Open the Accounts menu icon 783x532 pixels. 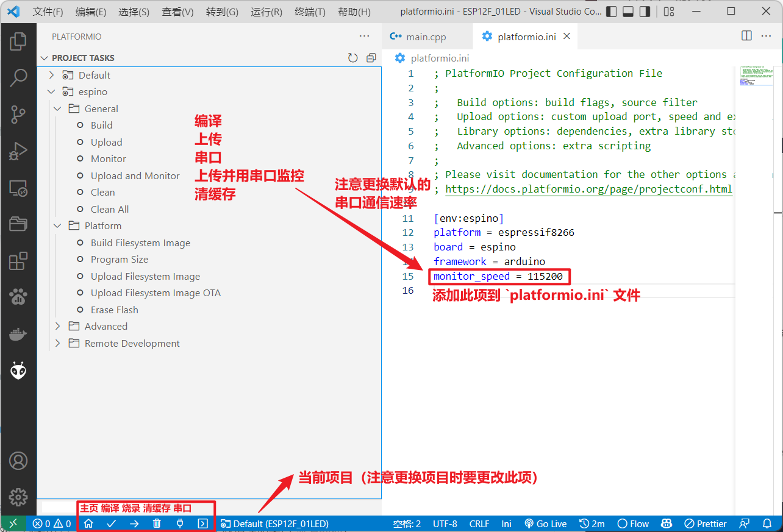pos(18,461)
